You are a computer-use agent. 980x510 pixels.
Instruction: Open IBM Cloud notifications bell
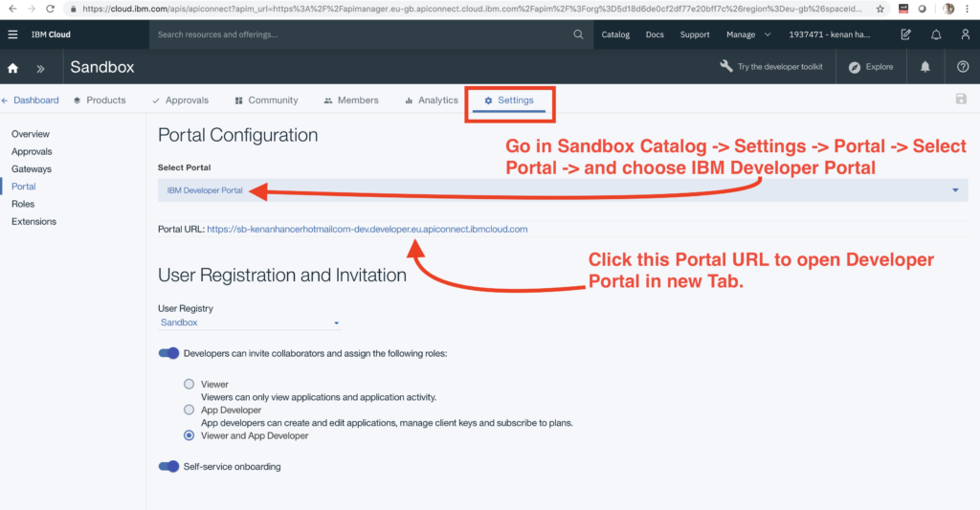pyautogui.click(x=936, y=34)
